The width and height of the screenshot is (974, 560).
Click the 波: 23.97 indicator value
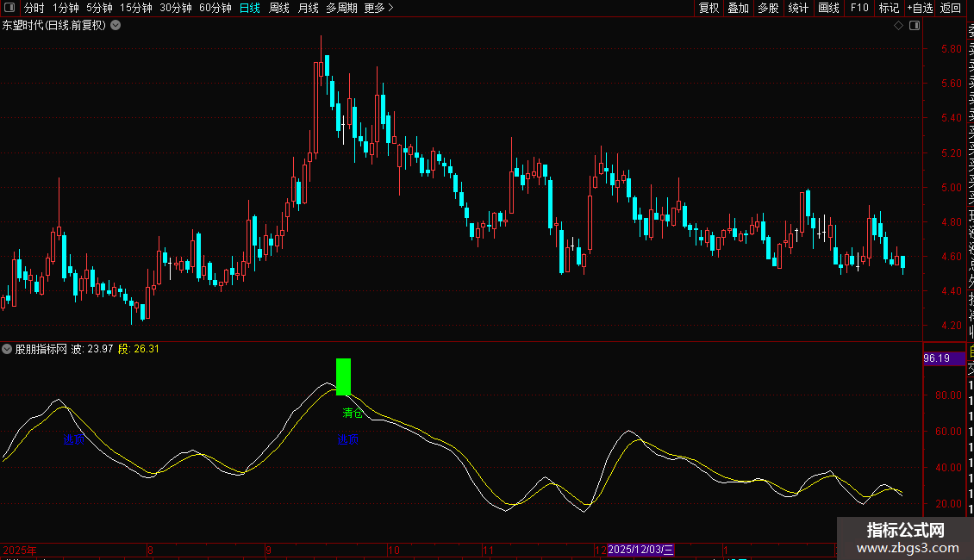point(92,349)
